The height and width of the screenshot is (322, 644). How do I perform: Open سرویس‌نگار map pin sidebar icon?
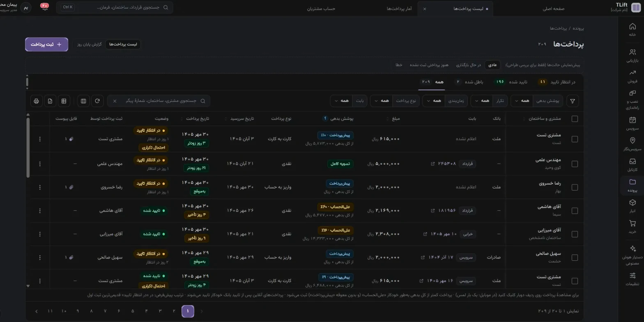click(x=632, y=145)
